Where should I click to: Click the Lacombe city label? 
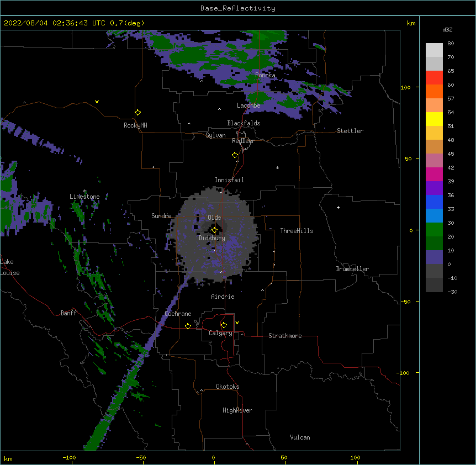tap(248, 105)
